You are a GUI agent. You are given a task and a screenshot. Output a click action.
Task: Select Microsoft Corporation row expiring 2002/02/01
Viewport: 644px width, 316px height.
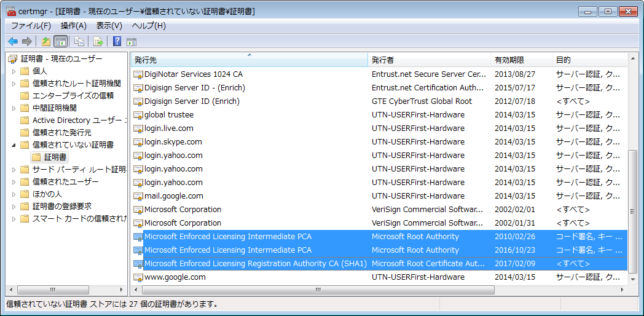point(379,210)
